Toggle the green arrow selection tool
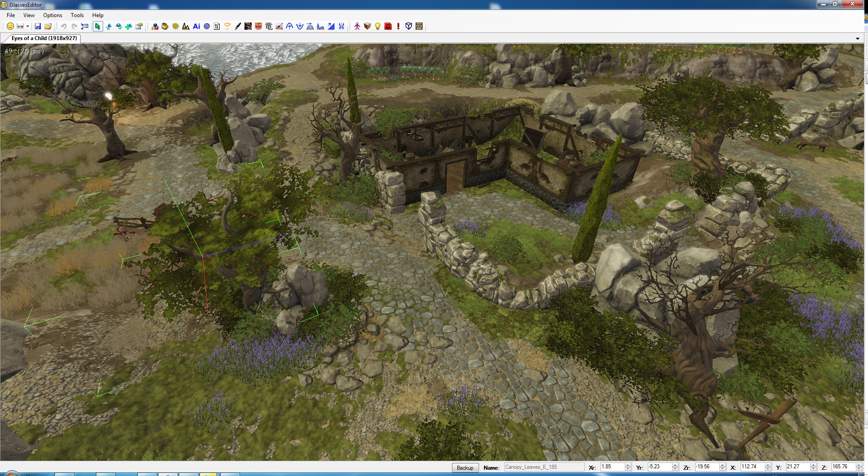Screen dimensions: 868x476 pyautogui.click(x=97, y=27)
